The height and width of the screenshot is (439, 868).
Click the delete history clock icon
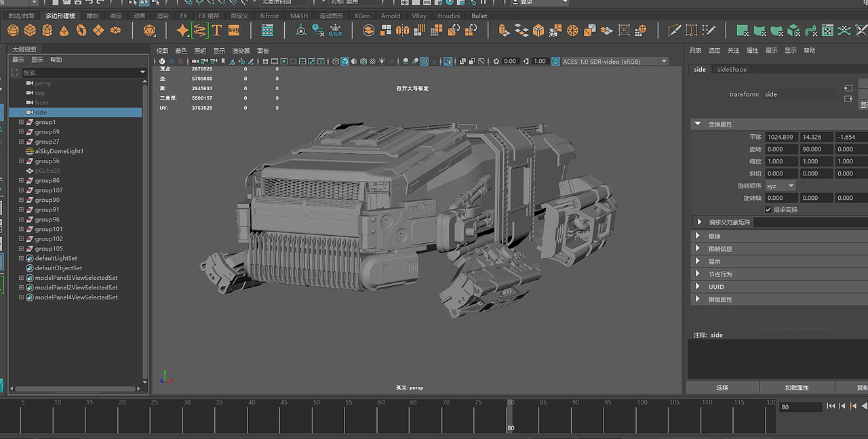(318, 30)
